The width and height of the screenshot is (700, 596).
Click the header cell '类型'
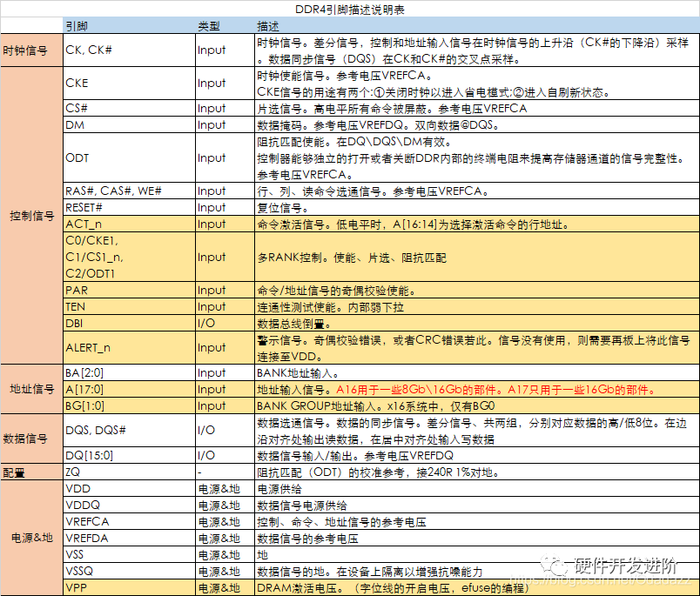pos(225,26)
